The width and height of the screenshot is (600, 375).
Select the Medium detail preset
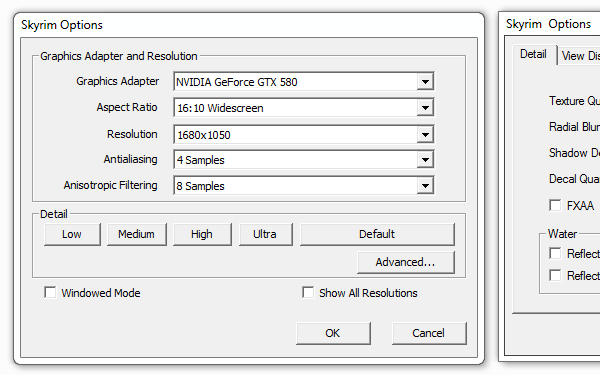pos(136,234)
